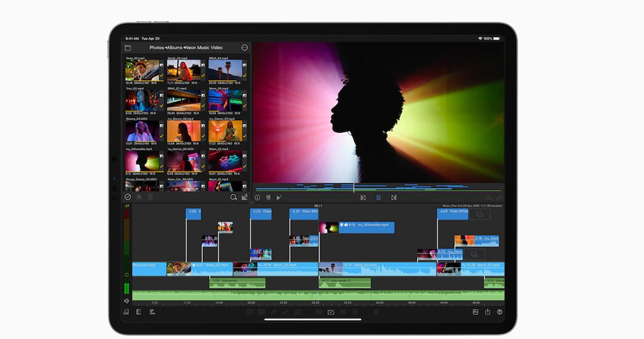644x339 pixels.
Task: Mute the timeline using the speaker icon
Action: [x=127, y=301]
